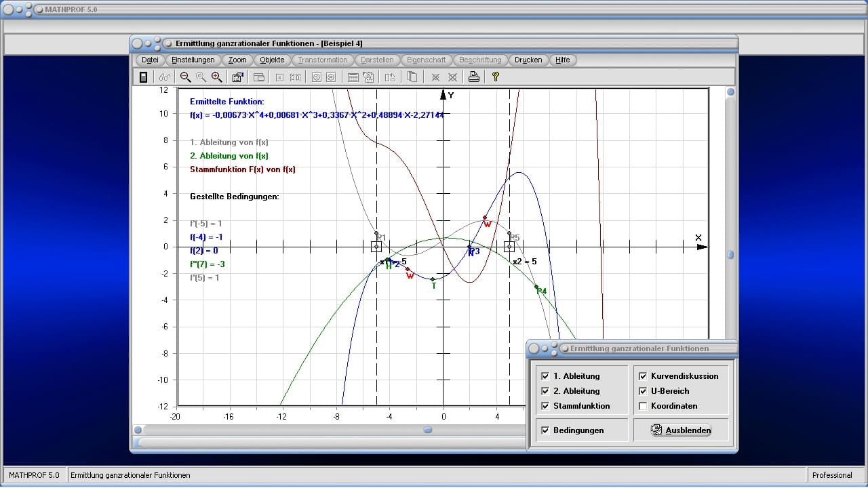This screenshot has height=488, width=868.
Task: Click the table export toolbar icon
Action: pyautogui.click(x=368, y=77)
